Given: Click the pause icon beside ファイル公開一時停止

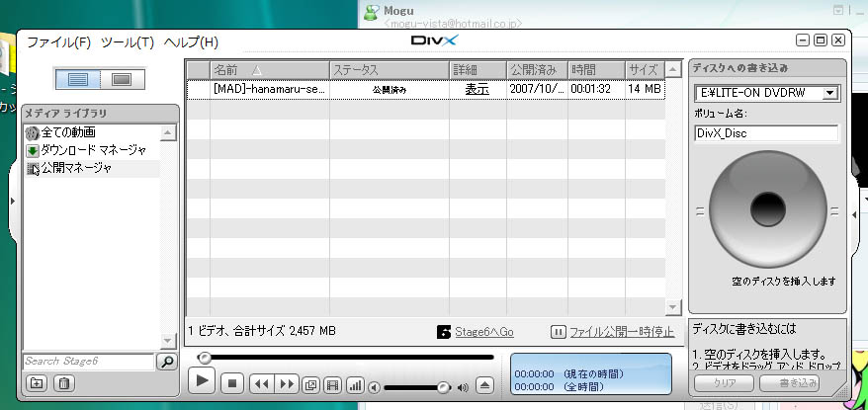Looking at the screenshot, I should point(559,332).
